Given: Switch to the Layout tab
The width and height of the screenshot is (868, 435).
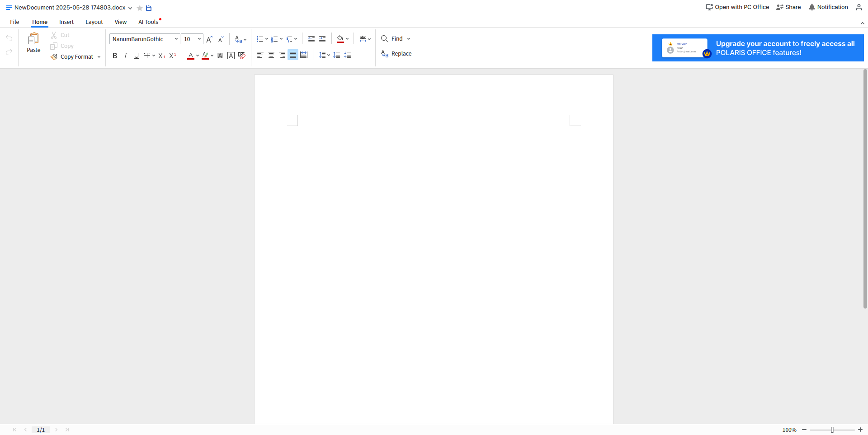Looking at the screenshot, I should coord(94,22).
